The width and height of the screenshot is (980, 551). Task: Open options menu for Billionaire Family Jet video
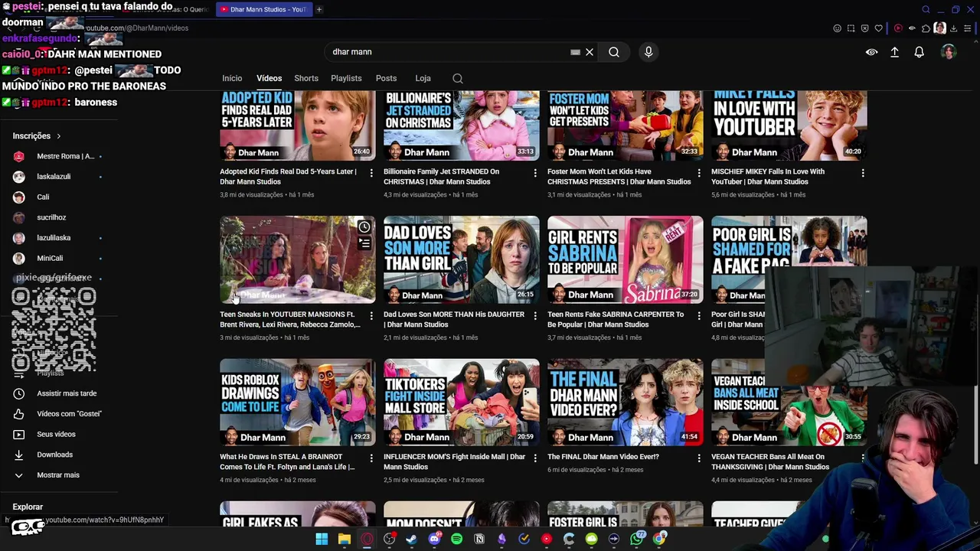tap(535, 173)
